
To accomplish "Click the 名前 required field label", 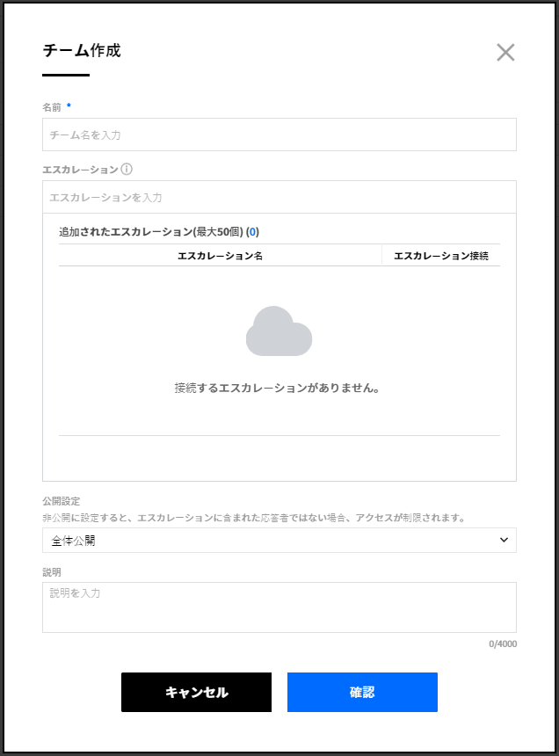I will [x=53, y=106].
